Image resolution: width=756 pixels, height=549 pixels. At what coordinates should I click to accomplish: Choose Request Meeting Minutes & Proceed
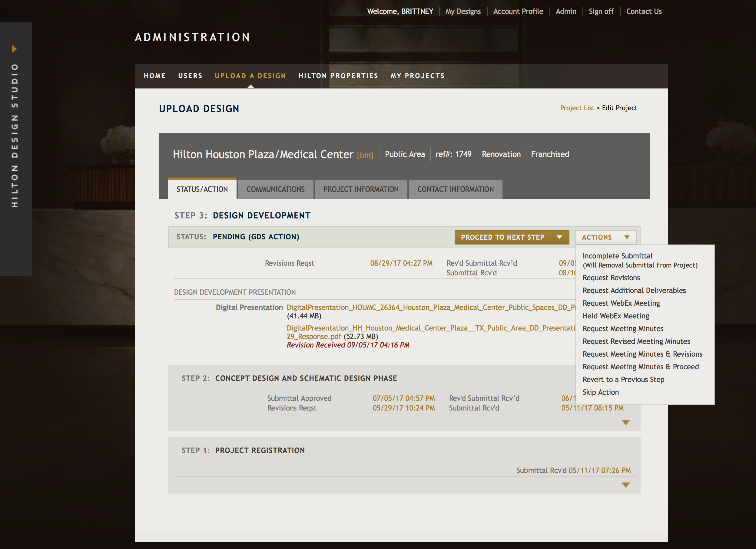(641, 367)
